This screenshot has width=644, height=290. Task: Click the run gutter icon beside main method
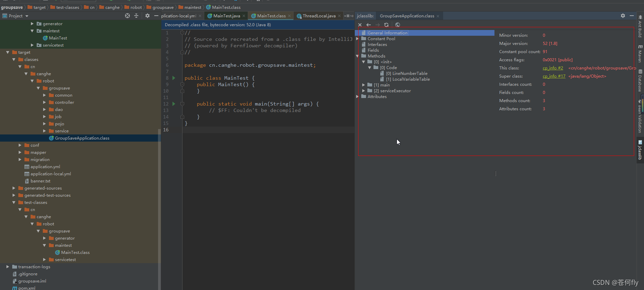[x=174, y=104]
